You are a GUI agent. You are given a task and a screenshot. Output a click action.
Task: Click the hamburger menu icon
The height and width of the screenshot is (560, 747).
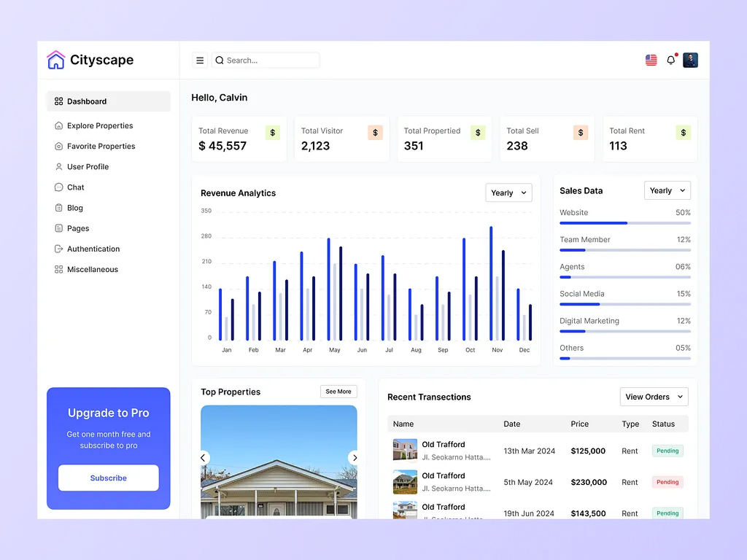[200, 61]
